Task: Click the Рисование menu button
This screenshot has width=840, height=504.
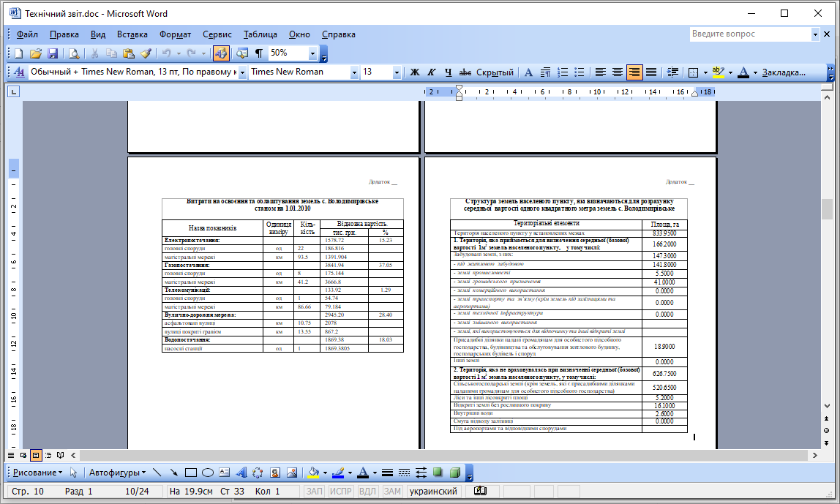Action: [x=37, y=473]
